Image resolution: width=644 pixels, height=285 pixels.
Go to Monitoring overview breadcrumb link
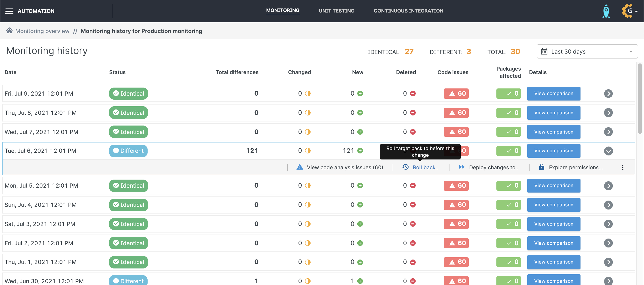42,31
